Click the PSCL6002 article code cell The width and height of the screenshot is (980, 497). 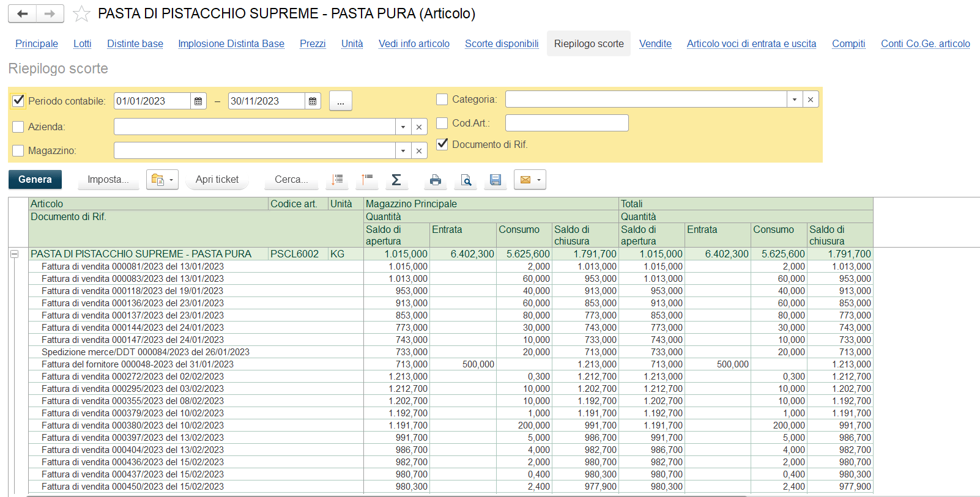click(x=298, y=254)
